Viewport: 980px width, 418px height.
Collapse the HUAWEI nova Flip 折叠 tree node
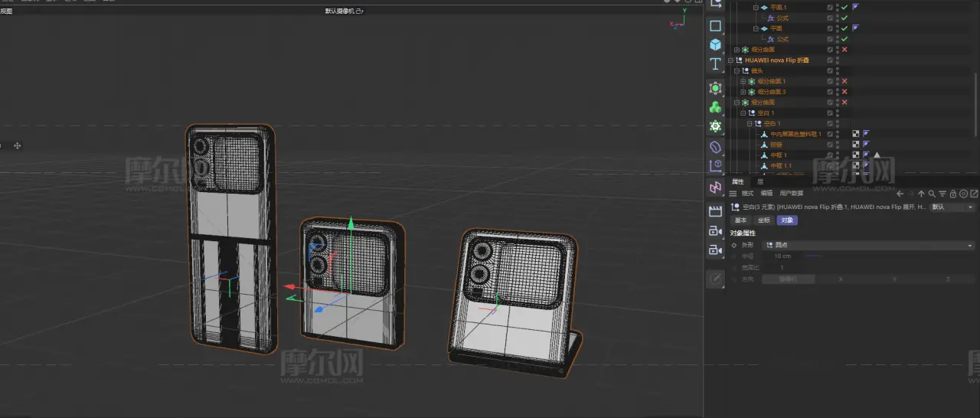pos(730,60)
